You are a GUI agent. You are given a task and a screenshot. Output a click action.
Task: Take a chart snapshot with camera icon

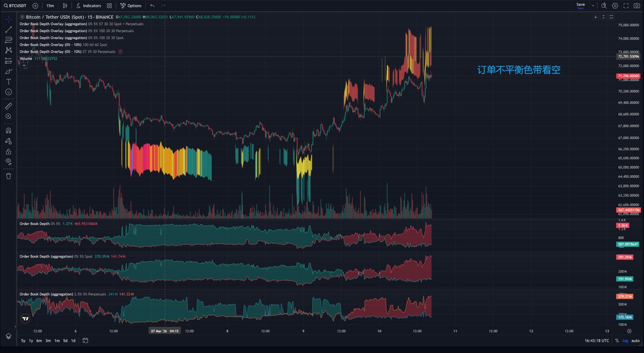(x=636, y=5)
